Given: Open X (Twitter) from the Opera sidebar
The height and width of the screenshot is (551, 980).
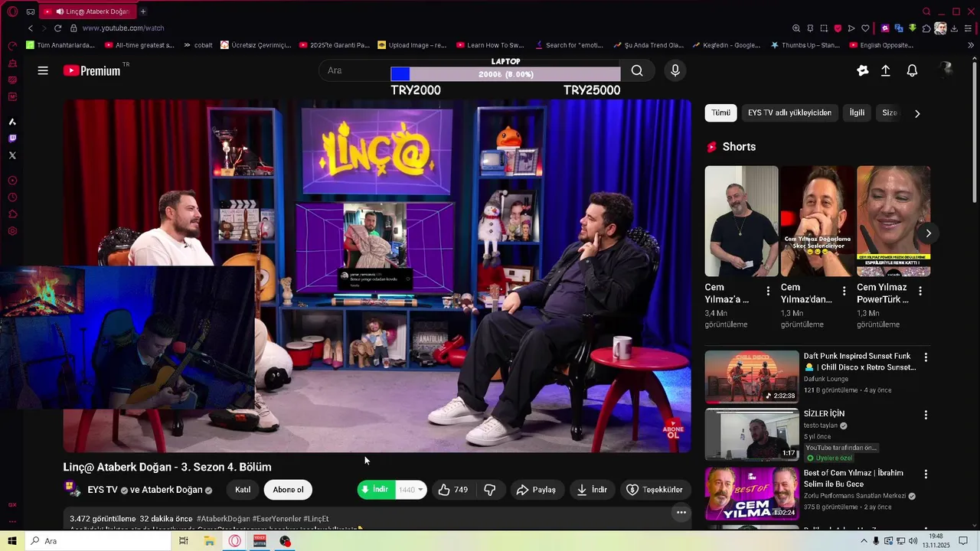Looking at the screenshot, I should [x=12, y=155].
